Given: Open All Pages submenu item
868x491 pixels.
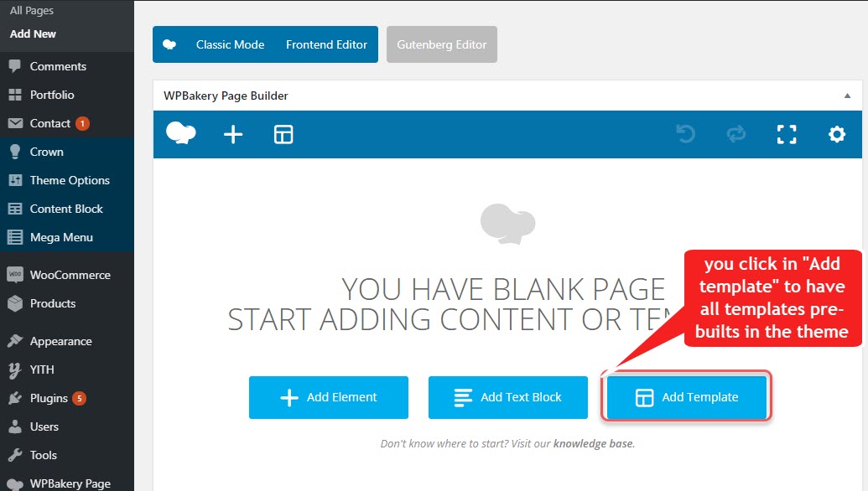Looking at the screenshot, I should click(32, 11).
